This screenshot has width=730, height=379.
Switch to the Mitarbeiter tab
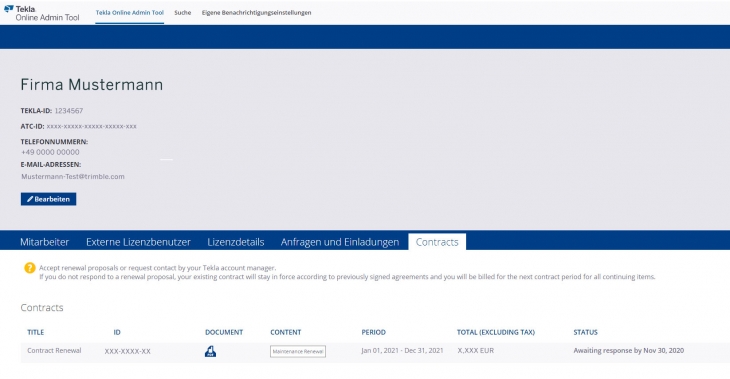(45, 242)
